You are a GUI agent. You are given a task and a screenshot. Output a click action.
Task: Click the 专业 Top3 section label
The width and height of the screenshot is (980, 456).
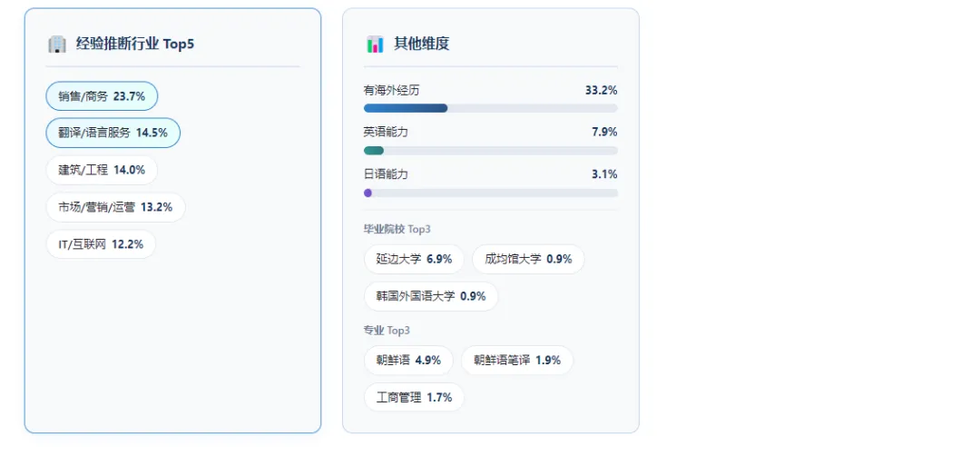pyautogui.click(x=387, y=331)
